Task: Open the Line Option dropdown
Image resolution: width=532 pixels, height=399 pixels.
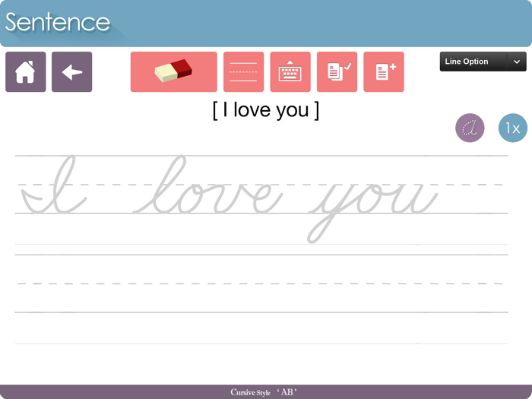Action: click(483, 62)
